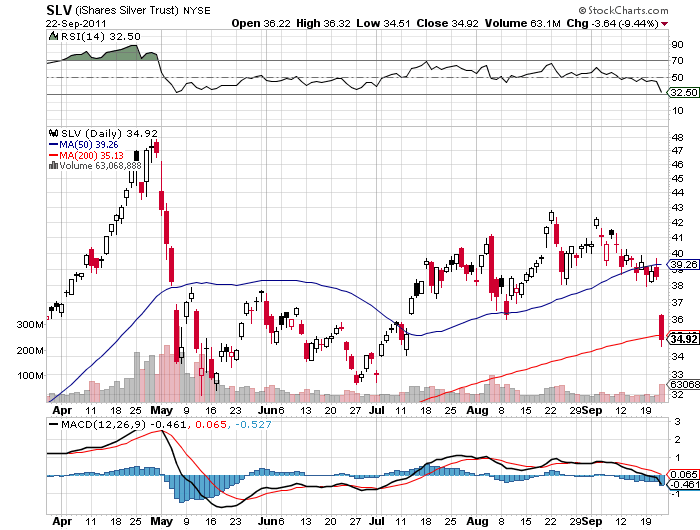Click Aug on the price chart date axis

(477, 410)
